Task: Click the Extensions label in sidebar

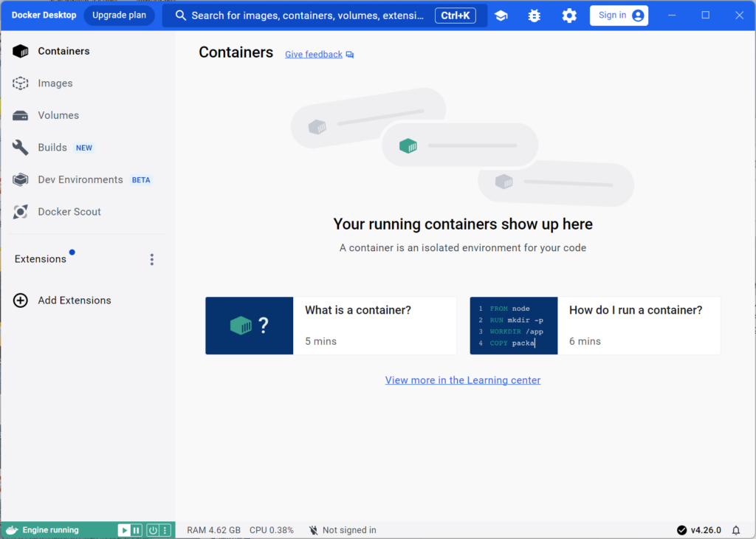Action: 41,259
